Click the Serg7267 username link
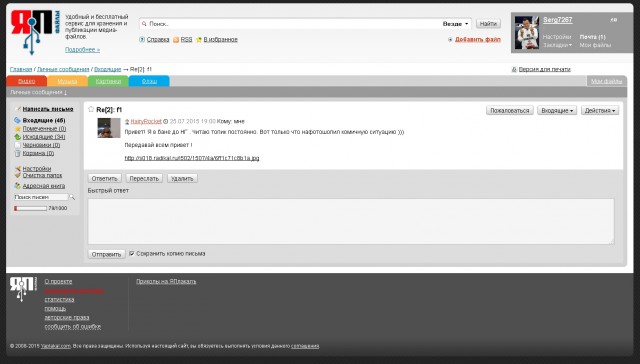Image resolution: width=640 pixels, height=364 pixels. [558, 20]
